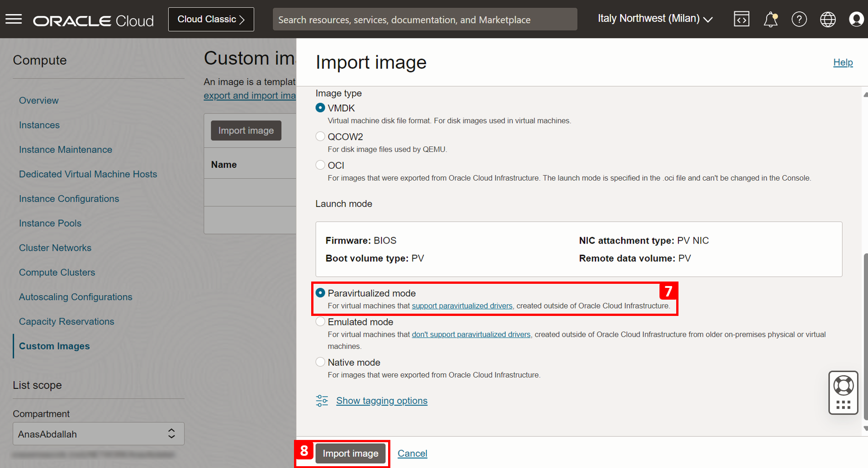Open the help question mark menu

[799, 19]
